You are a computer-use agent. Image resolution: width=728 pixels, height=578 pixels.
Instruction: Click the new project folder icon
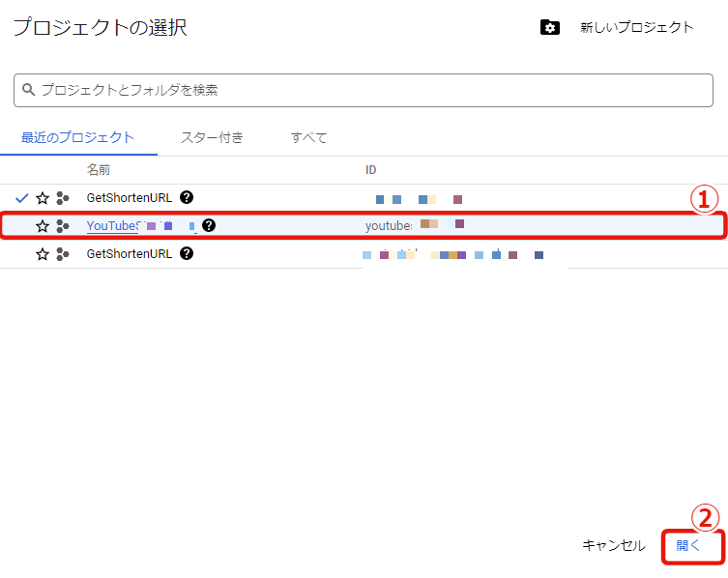pos(550,27)
